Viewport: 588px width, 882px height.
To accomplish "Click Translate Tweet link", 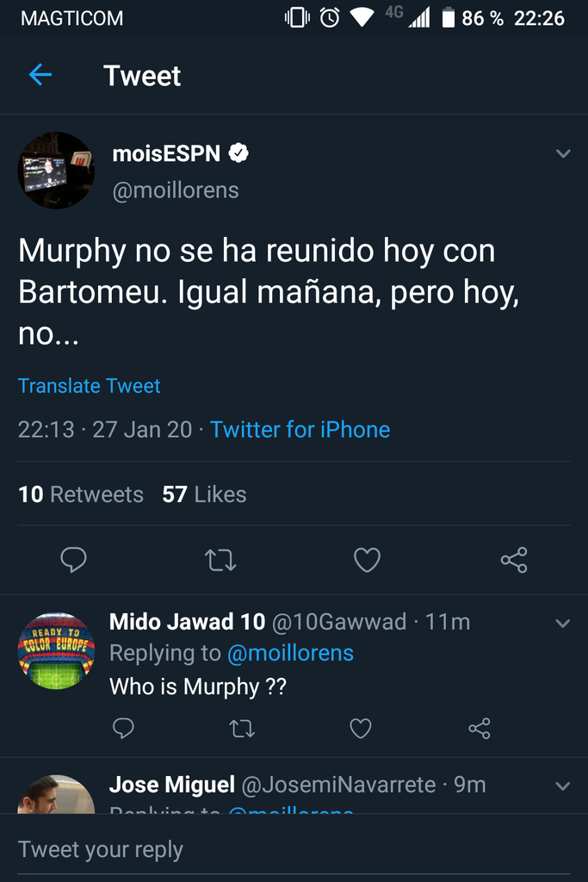I will (x=90, y=386).
